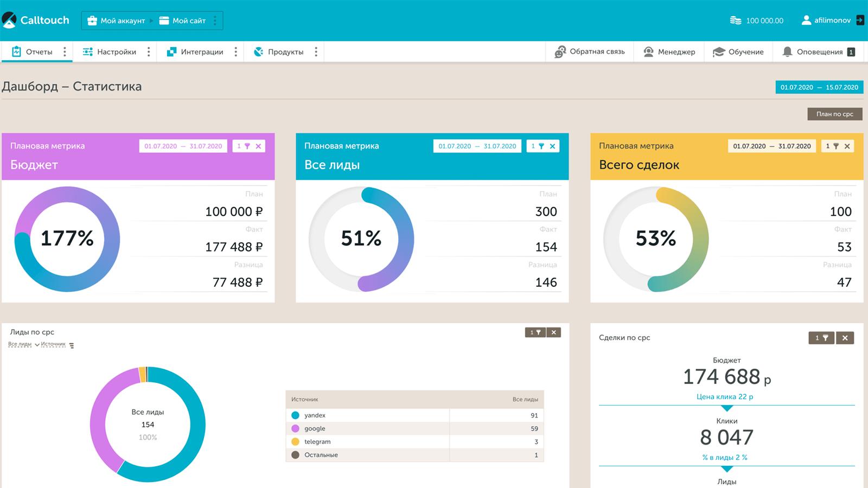Image resolution: width=868 pixels, height=488 pixels.
Task: Open the filter of the Лиды по срс widget
Action: (x=535, y=332)
